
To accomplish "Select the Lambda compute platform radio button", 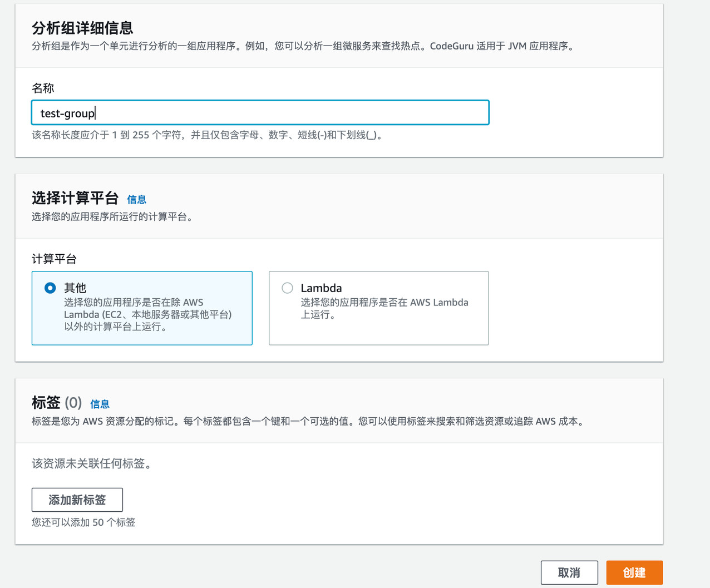I will click(x=287, y=288).
